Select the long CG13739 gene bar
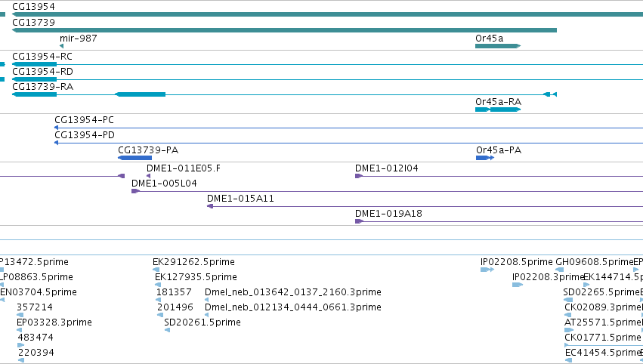The height and width of the screenshot is (364, 643). pos(284,30)
